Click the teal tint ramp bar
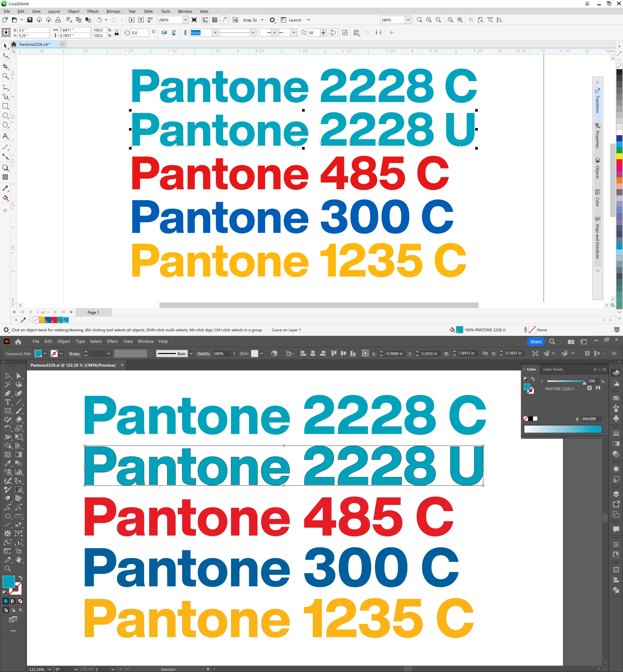This screenshot has height=672, width=623. coord(562,429)
